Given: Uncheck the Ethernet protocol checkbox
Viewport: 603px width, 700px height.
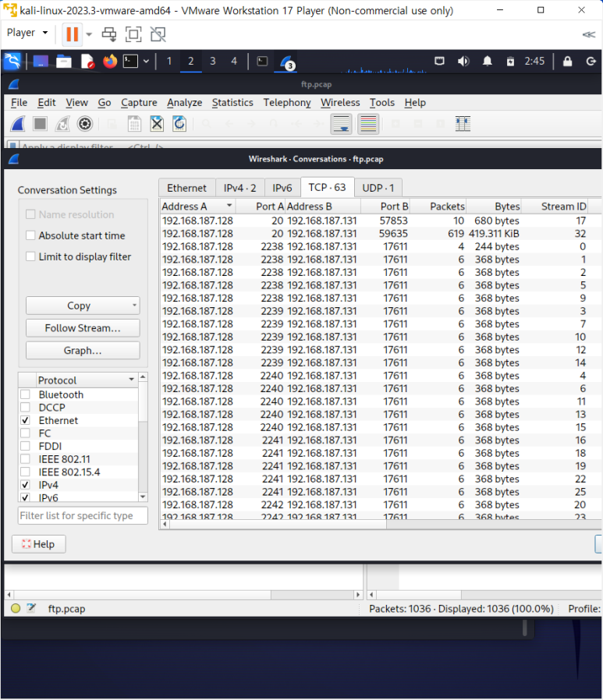Looking at the screenshot, I should click(26, 420).
